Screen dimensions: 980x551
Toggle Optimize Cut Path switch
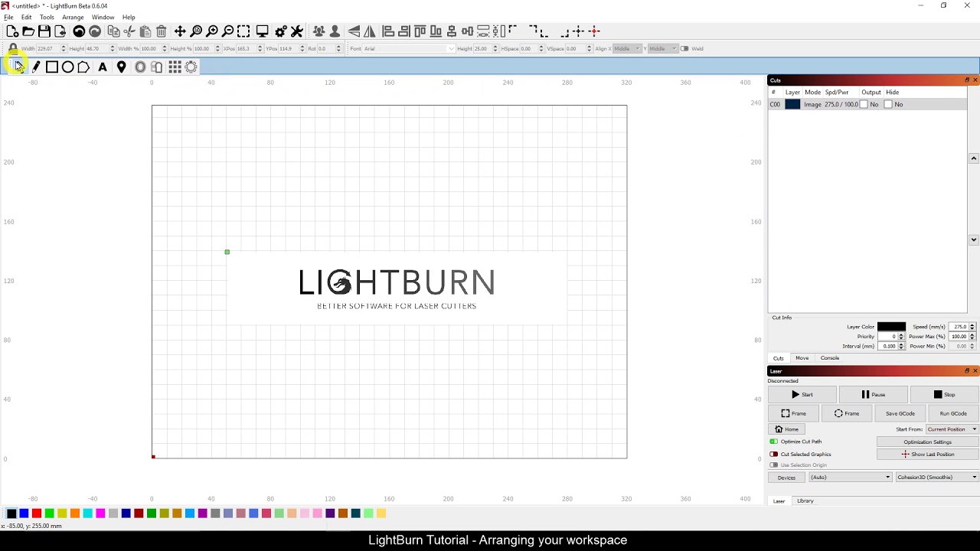(773, 442)
